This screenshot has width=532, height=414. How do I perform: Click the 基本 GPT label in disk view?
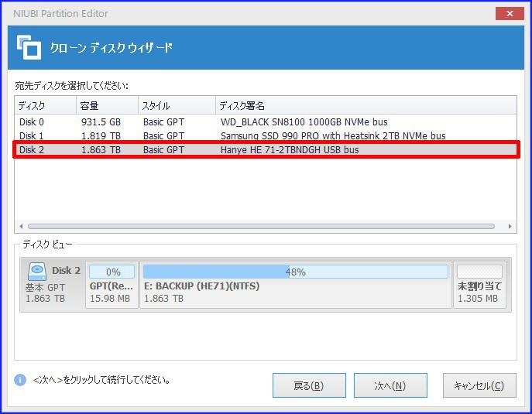pos(45,288)
